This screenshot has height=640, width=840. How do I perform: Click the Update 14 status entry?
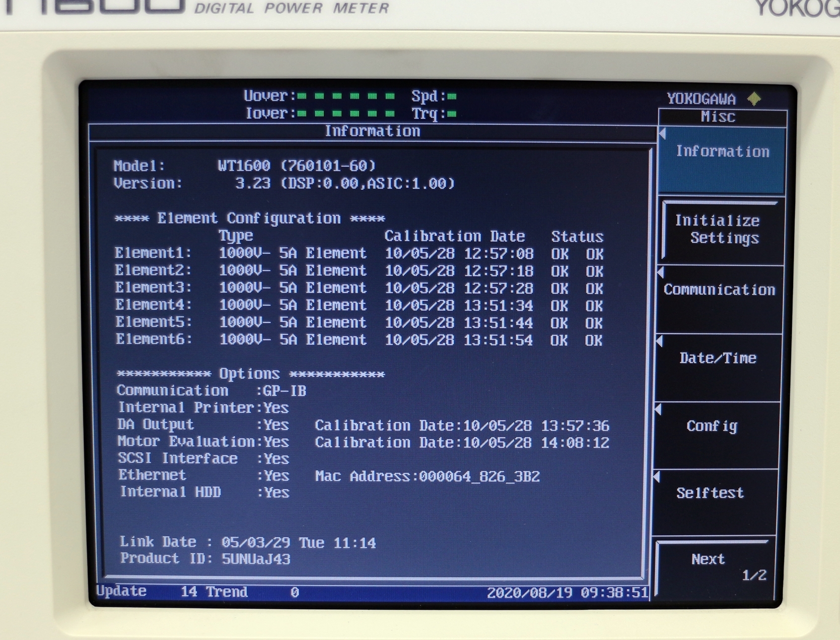[x=147, y=592]
